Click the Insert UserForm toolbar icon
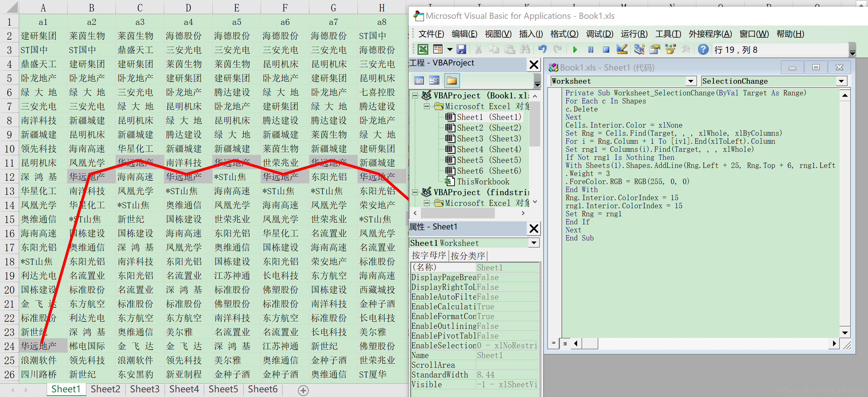Viewport: 868px width, 397px height. pos(438,49)
